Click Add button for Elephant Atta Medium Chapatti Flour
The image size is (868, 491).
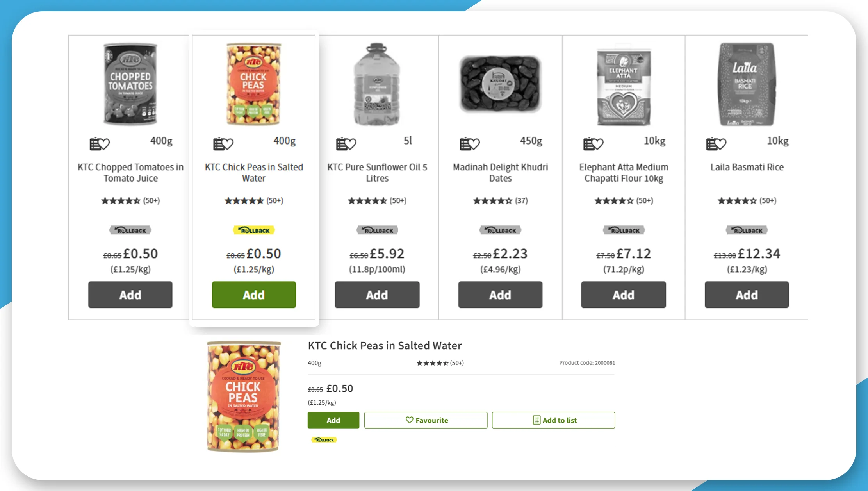pyautogui.click(x=624, y=295)
